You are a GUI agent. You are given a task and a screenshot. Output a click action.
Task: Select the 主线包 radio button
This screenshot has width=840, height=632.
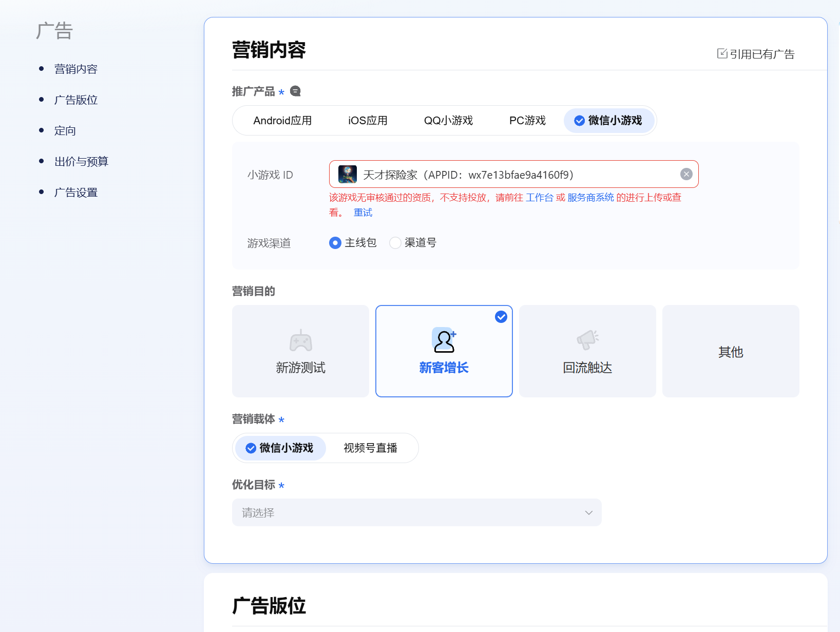pos(335,243)
